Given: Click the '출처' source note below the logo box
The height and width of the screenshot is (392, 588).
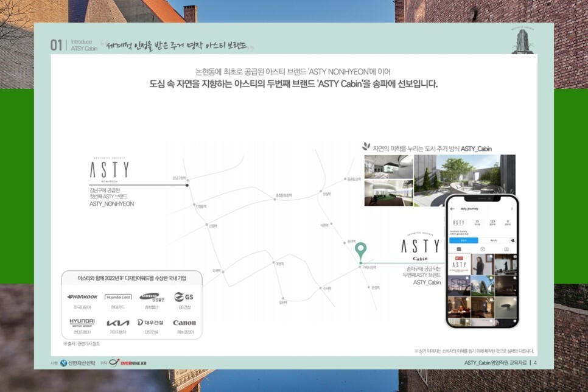Looking at the screenshot, I should [82, 344].
